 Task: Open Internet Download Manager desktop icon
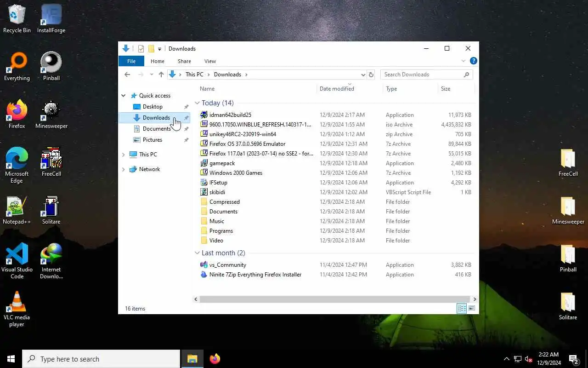(x=51, y=261)
